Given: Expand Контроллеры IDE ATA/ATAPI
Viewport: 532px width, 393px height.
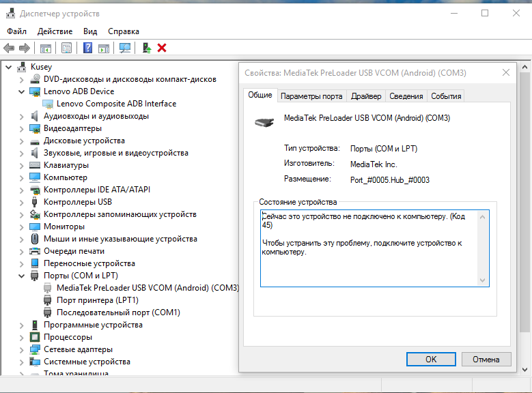Looking at the screenshot, I should (21, 190).
